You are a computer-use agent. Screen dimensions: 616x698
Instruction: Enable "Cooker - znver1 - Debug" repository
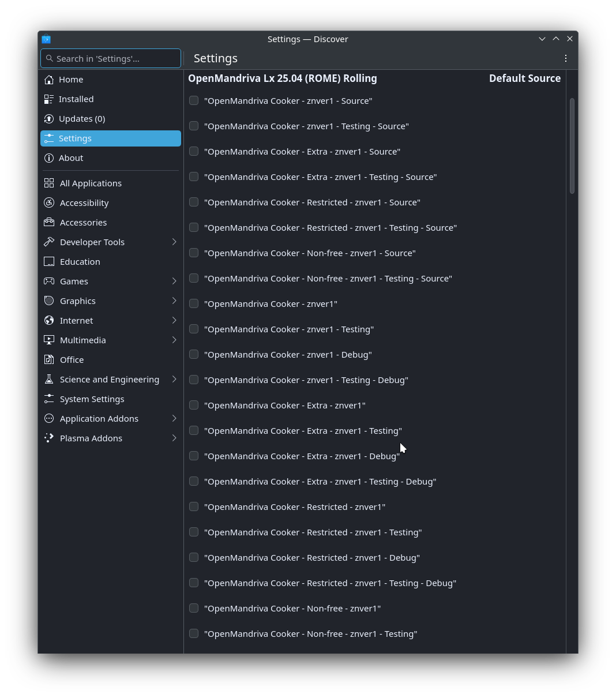pyautogui.click(x=194, y=354)
